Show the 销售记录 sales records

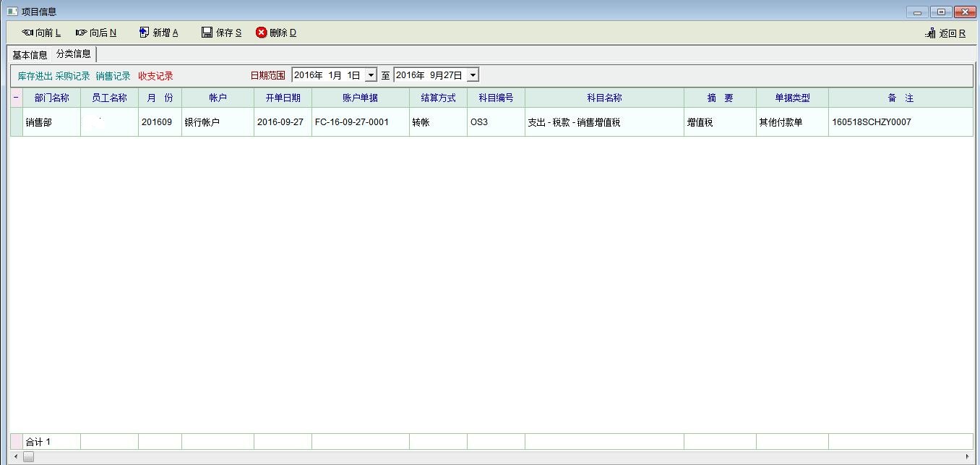pos(113,76)
